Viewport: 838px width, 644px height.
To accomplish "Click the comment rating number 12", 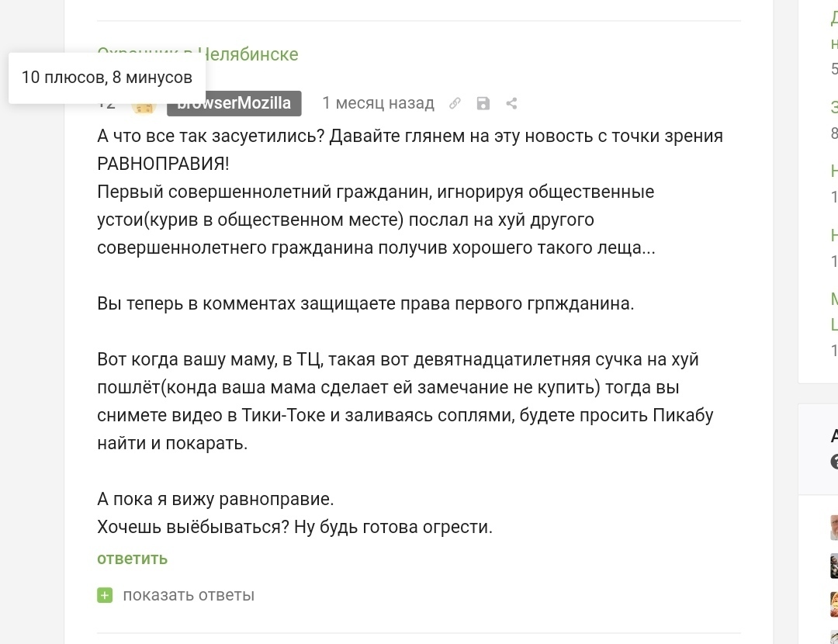I will click(x=107, y=105).
